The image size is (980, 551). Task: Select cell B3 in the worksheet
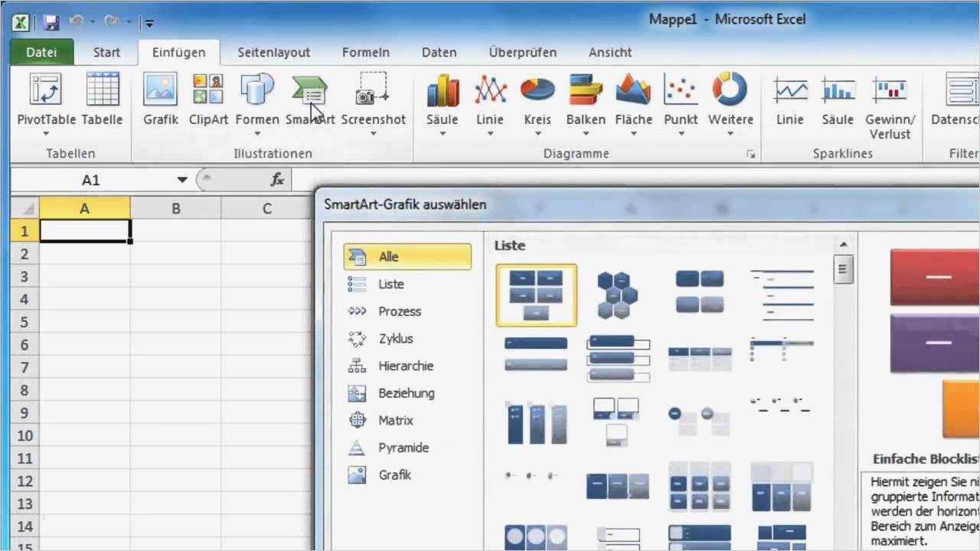[175, 276]
